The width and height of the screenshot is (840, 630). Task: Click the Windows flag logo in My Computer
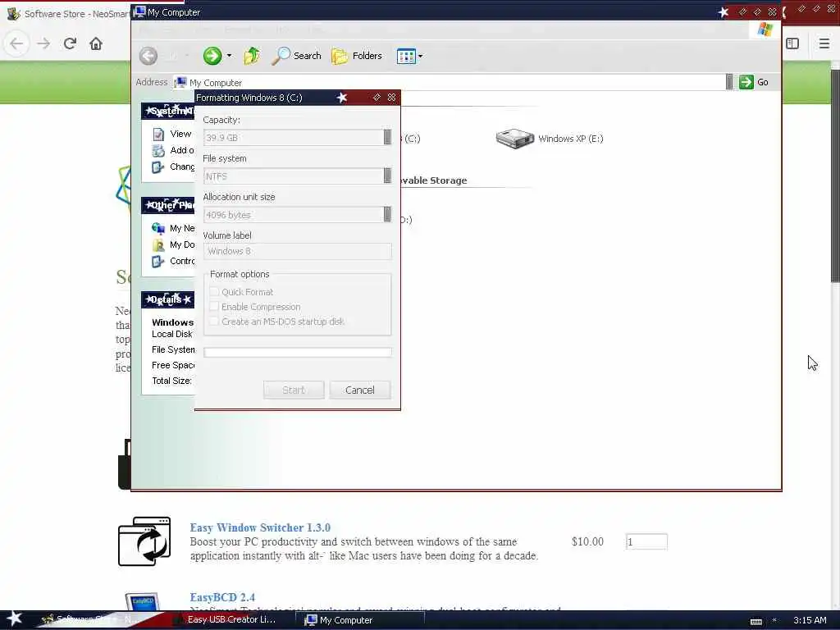pyautogui.click(x=765, y=30)
